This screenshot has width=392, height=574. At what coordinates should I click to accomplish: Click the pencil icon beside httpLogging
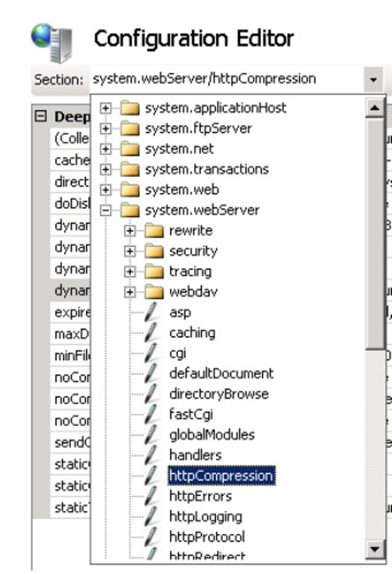click(x=151, y=516)
